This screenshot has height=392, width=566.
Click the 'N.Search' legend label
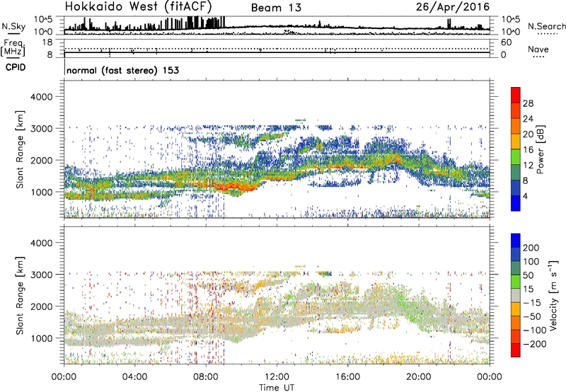[546, 26]
